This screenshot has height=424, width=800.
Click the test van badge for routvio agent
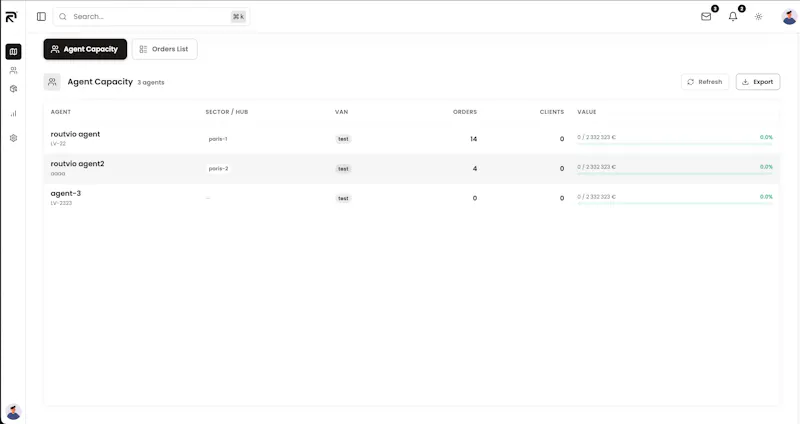343,139
